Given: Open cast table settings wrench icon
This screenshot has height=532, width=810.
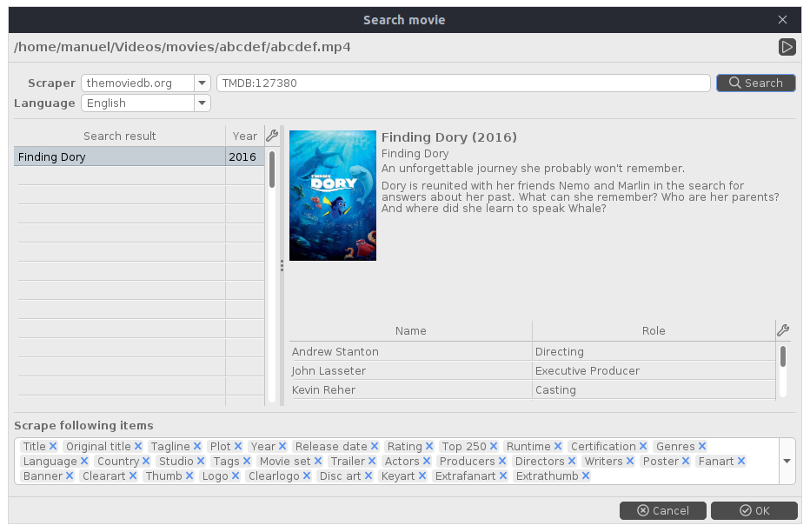Looking at the screenshot, I should [x=782, y=330].
